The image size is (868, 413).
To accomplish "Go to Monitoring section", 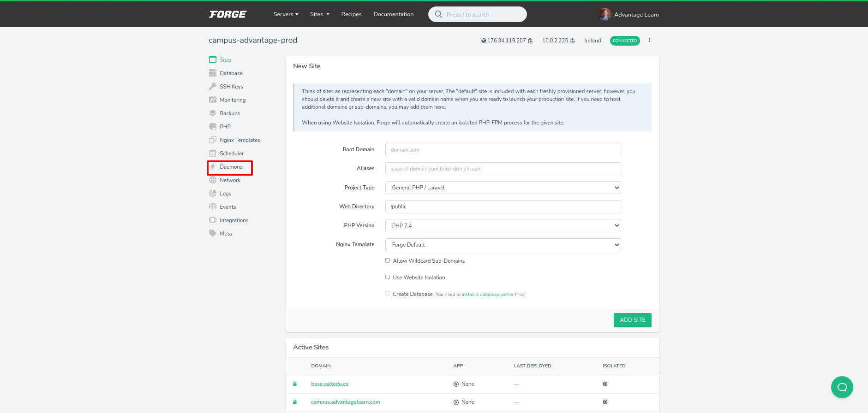I will click(x=233, y=100).
